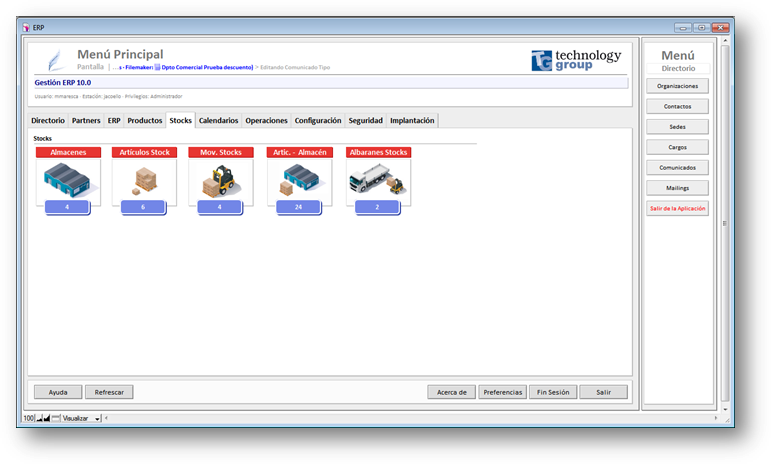This screenshot has height=464, width=771.
Task: Click the Refrescar button
Action: pyautogui.click(x=109, y=392)
